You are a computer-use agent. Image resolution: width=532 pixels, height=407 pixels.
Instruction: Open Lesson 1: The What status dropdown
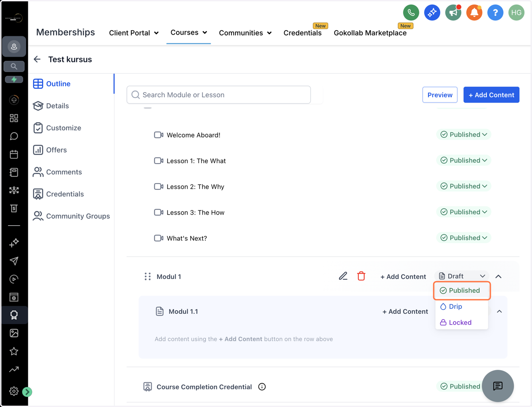(x=464, y=160)
